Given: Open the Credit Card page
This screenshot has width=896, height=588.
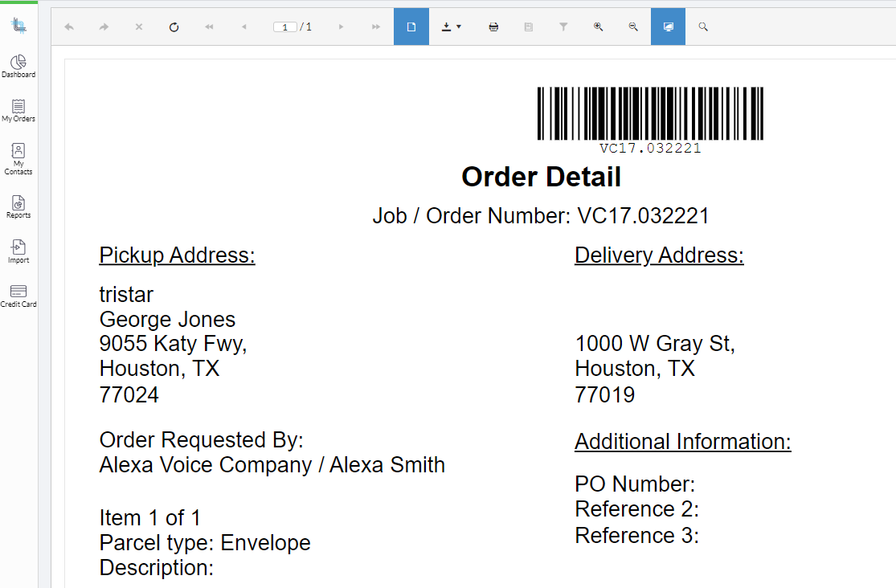Looking at the screenshot, I should point(18,296).
